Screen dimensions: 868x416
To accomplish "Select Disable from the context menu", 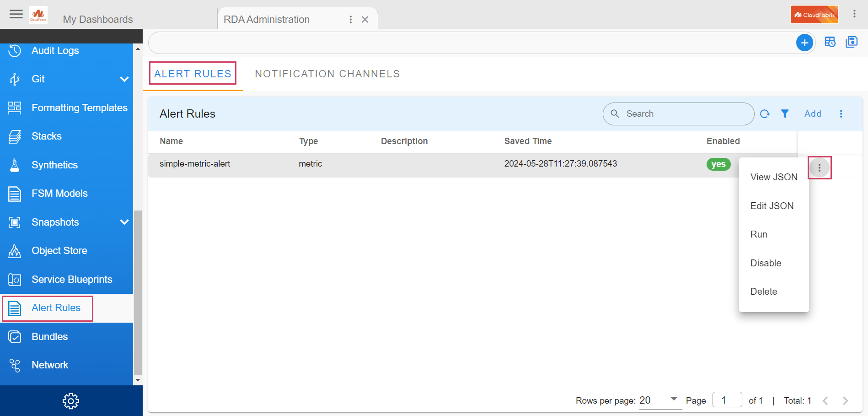I will pos(766,263).
